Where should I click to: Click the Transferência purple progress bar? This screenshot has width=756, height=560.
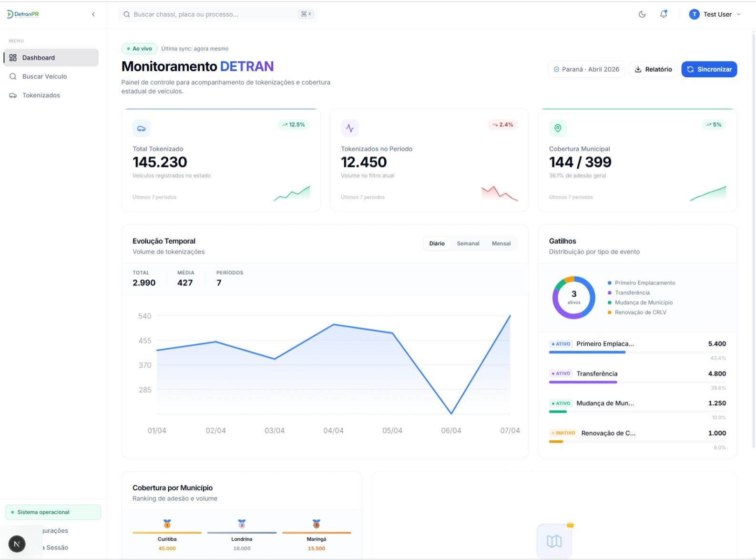coord(583,382)
